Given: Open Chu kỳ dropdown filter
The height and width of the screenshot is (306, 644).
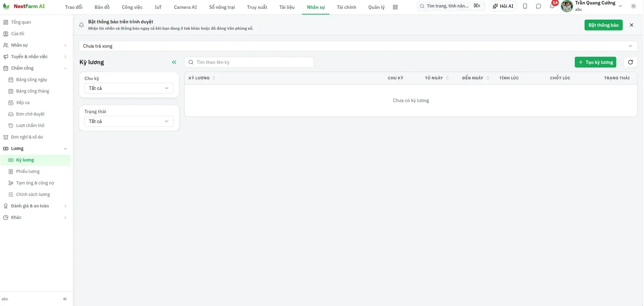Looking at the screenshot, I should coord(129,88).
